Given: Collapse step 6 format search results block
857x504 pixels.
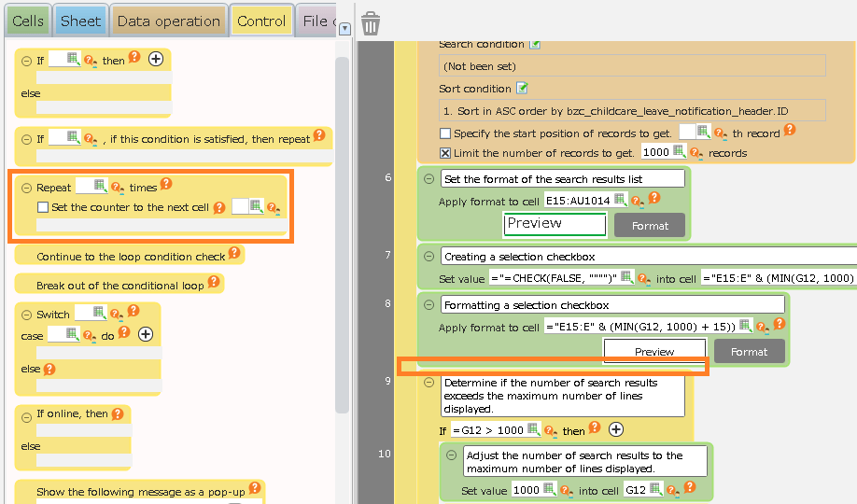Looking at the screenshot, I should (x=429, y=178).
